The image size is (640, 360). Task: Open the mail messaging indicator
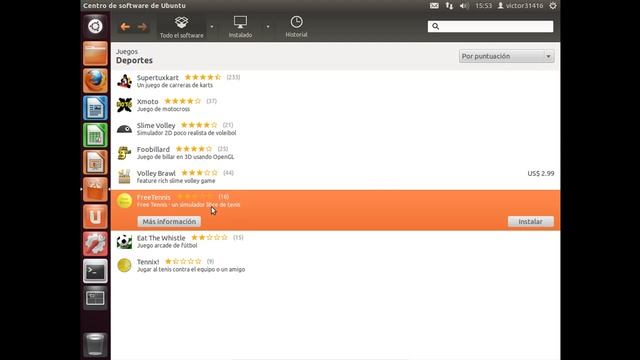tap(434, 6)
